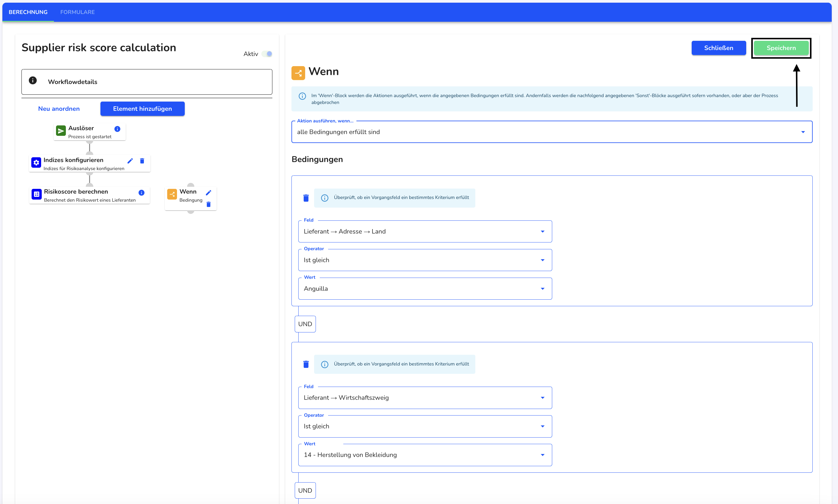Open Feld dropdown with Lieferant Adresse Land
This screenshot has height=504, width=838.
click(425, 232)
